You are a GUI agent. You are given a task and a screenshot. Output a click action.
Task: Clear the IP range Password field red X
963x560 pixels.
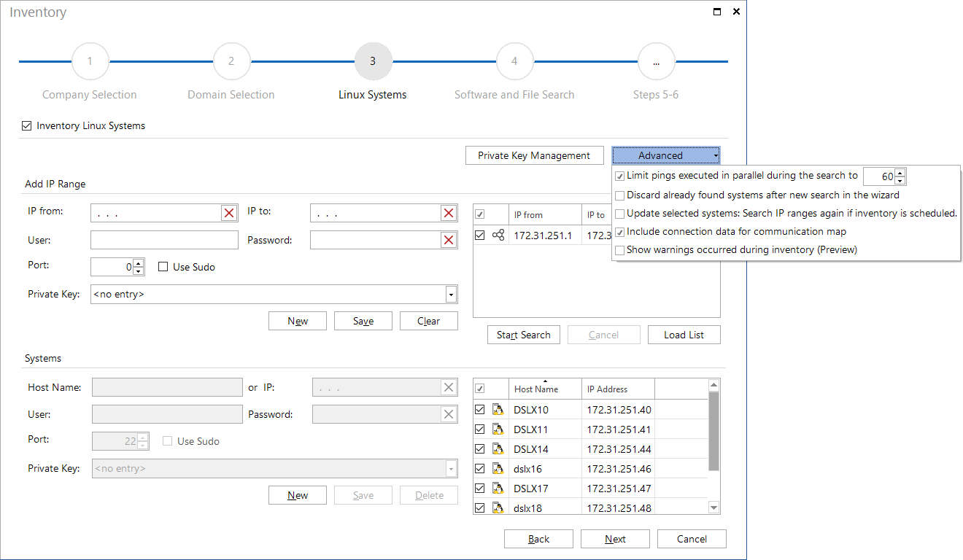449,241
